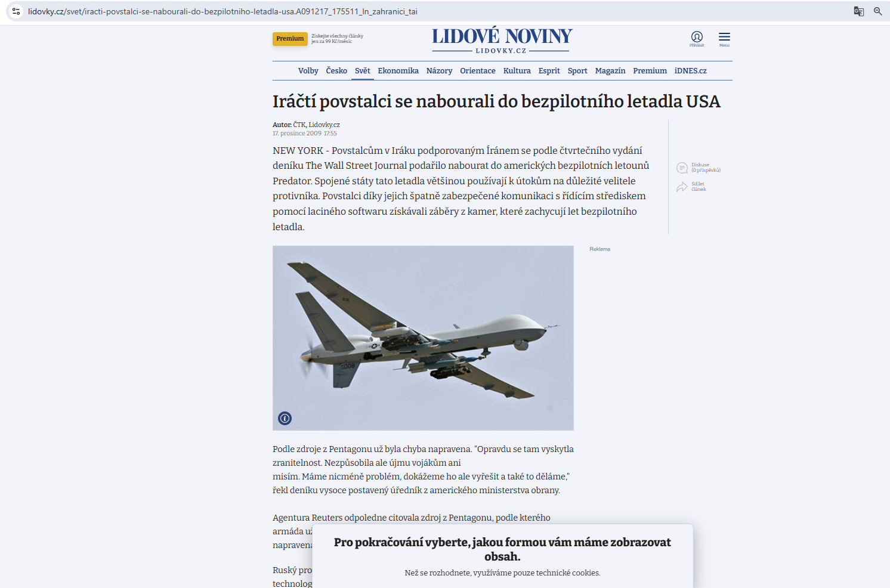890x588 pixels.
Task: Open the user login profile icon
Action: click(697, 37)
